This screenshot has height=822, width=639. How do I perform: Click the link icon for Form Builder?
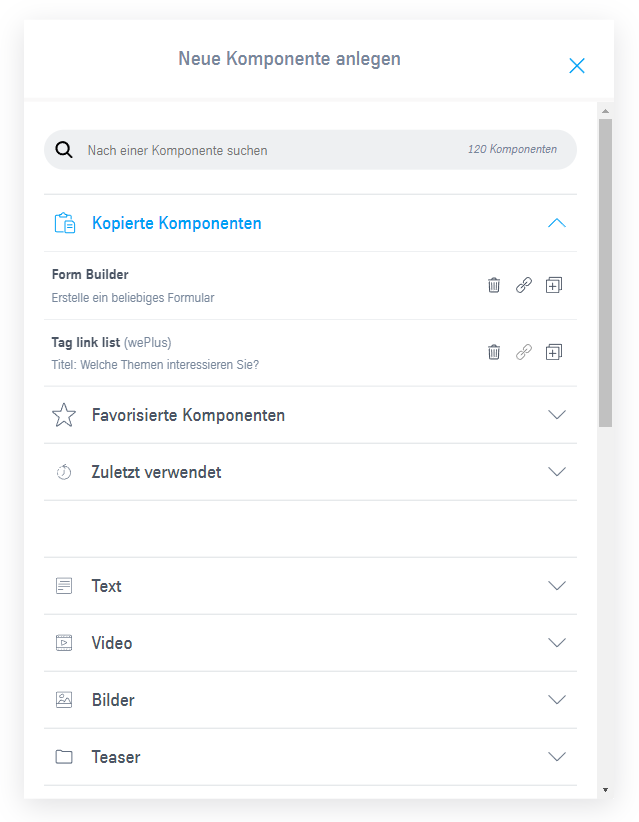[x=524, y=285]
